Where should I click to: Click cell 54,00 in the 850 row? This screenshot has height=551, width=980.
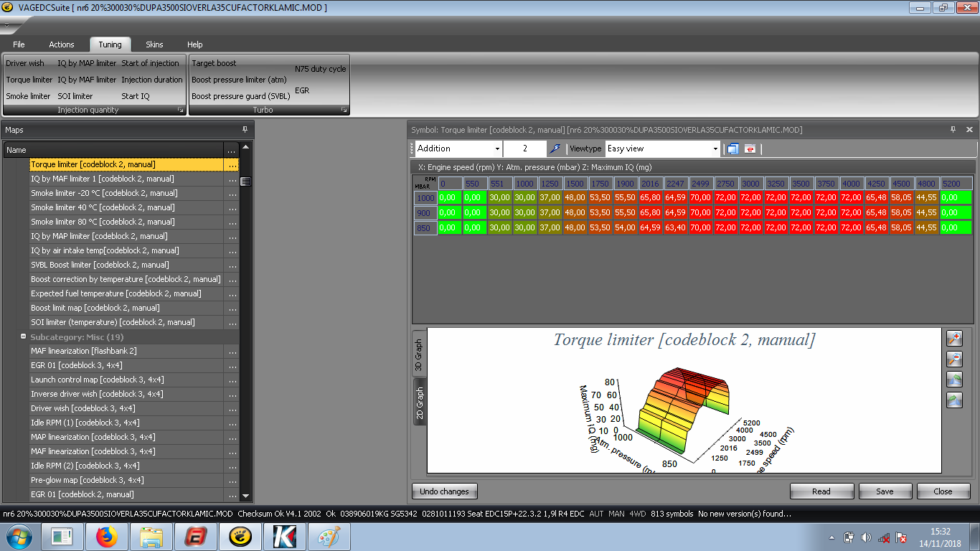[625, 227]
